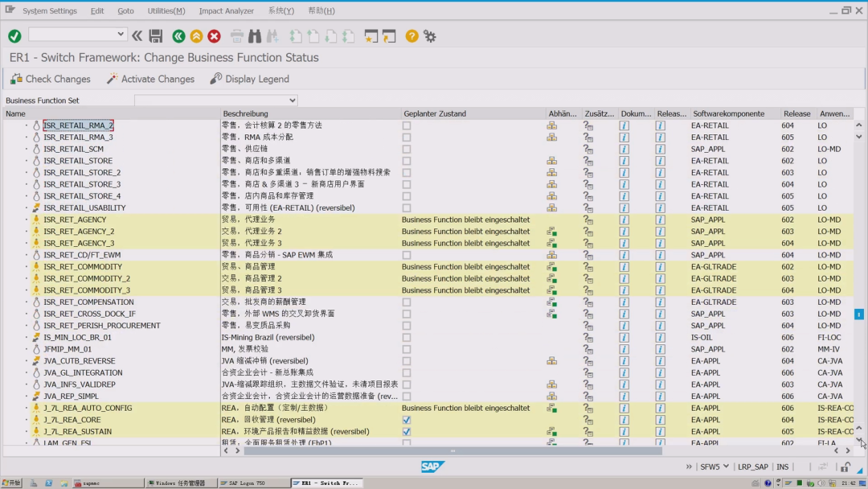Click dependencies icon for ISR_RET_CROSS_DOCK_IF

coord(552,314)
